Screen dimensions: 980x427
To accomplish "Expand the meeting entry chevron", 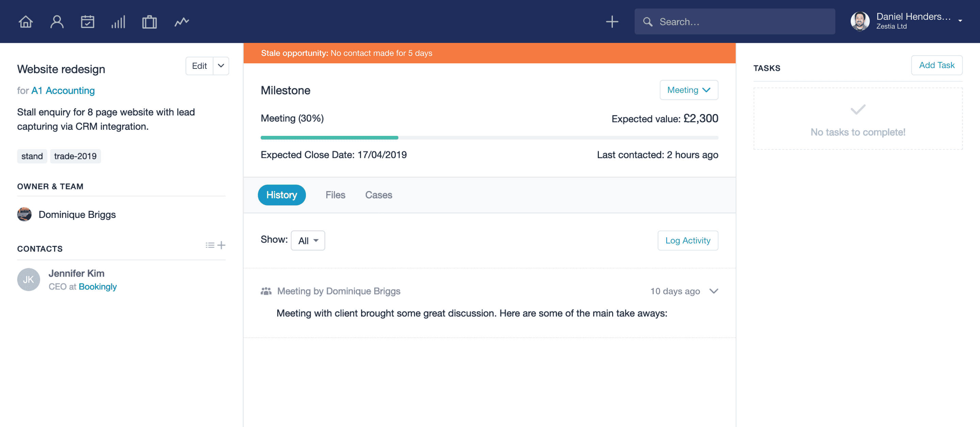I will 714,291.
